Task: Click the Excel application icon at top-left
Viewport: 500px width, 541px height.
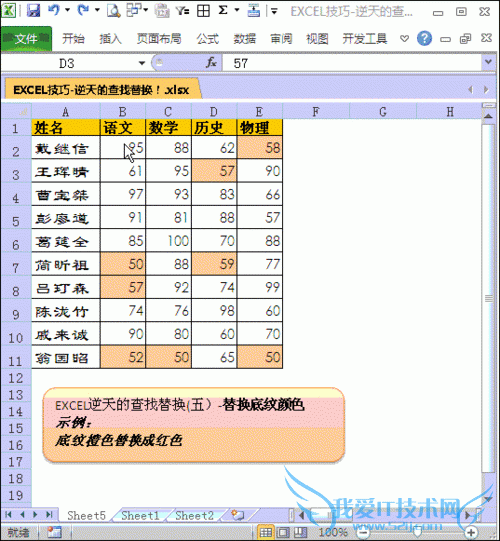Action: [8, 10]
